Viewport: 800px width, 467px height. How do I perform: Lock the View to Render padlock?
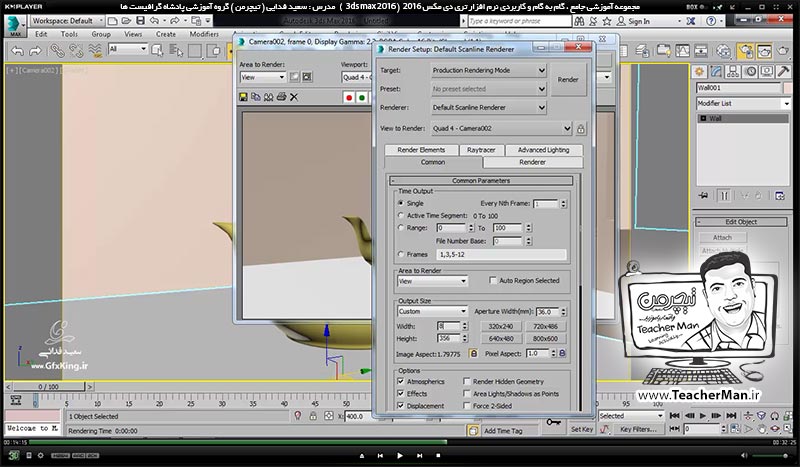[x=581, y=129]
